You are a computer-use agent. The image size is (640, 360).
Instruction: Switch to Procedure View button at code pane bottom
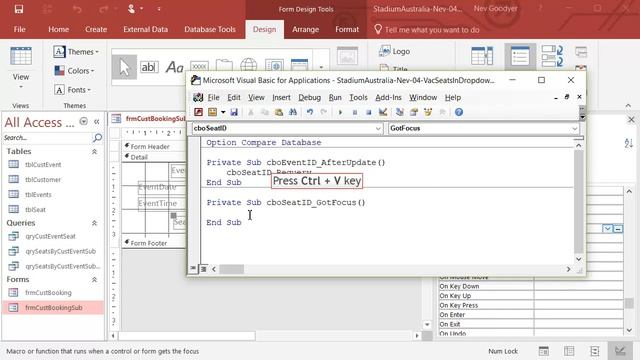(x=193, y=269)
